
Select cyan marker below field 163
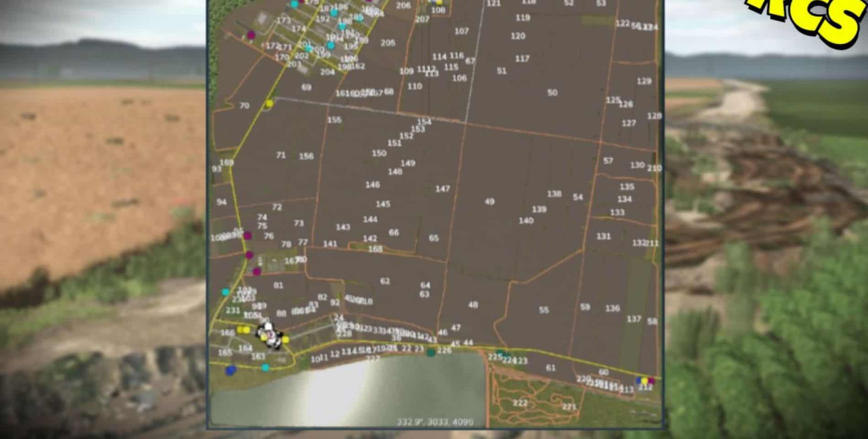coord(265,367)
